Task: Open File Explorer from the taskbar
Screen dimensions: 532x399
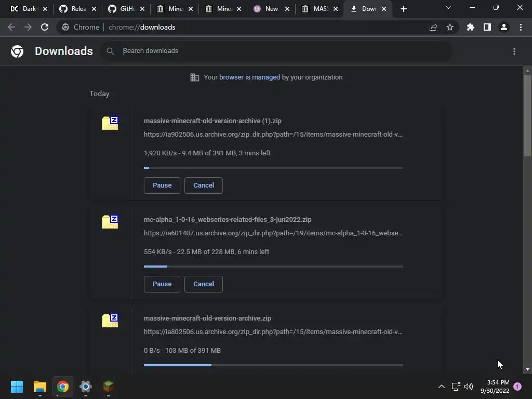Action: pyautogui.click(x=39, y=387)
